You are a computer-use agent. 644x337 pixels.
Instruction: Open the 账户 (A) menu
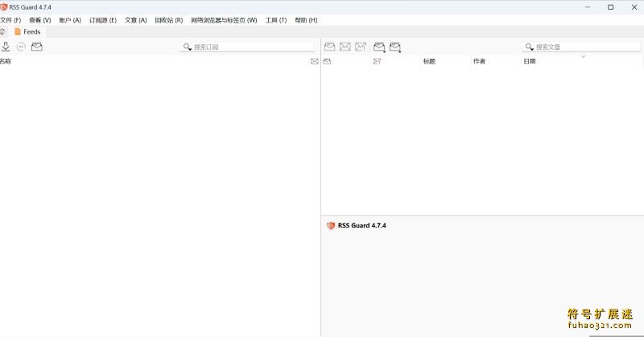pos(70,20)
